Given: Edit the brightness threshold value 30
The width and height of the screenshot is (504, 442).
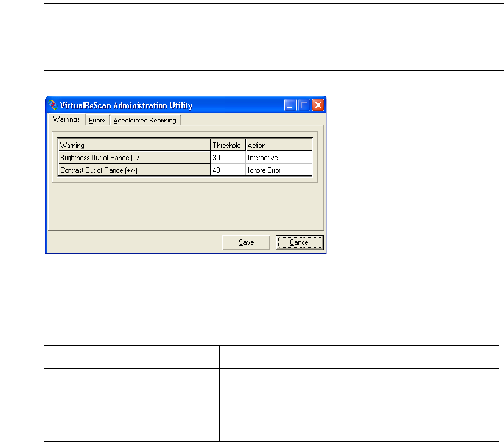Looking at the screenshot, I should coord(228,158).
